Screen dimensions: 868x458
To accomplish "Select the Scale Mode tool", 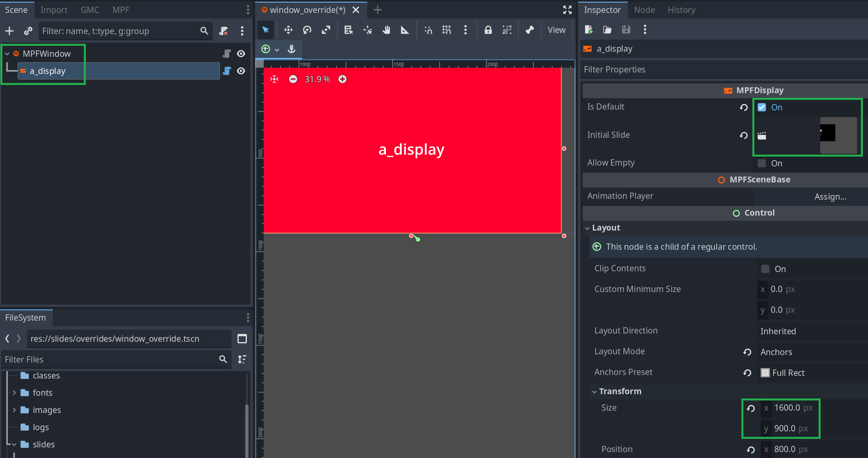I will (x=326, y=30).
